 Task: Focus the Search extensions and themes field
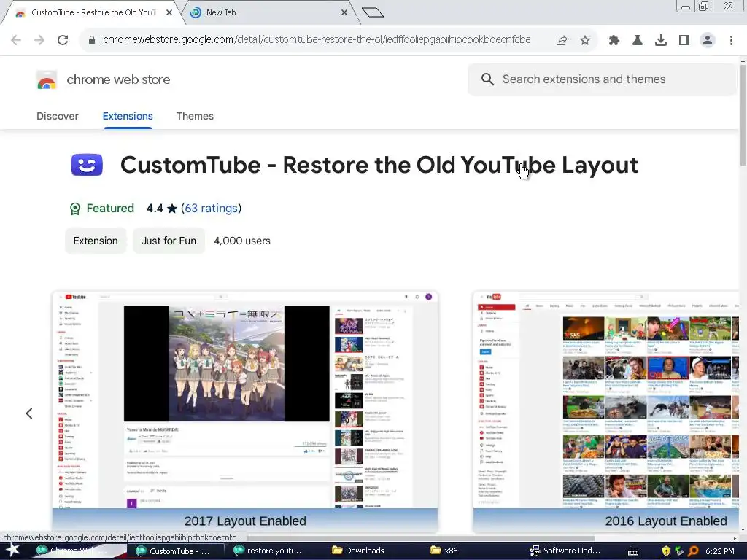(602, 79)
